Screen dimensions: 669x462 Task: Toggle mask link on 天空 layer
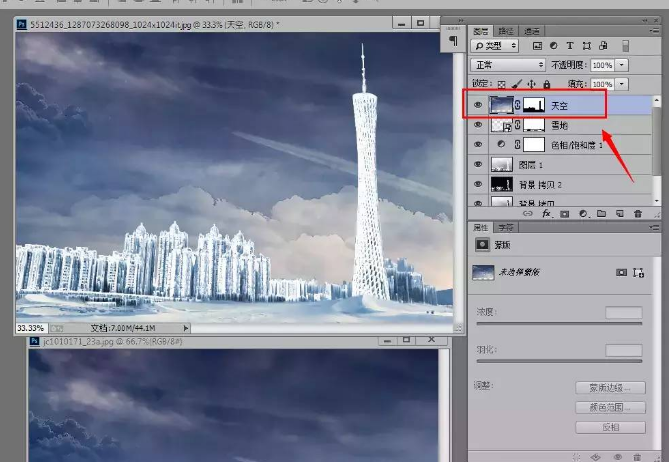pos(518,105)
